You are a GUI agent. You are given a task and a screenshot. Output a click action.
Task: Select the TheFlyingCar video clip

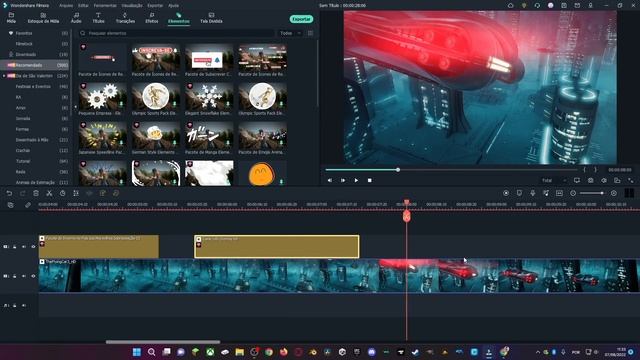click(339, 276)
